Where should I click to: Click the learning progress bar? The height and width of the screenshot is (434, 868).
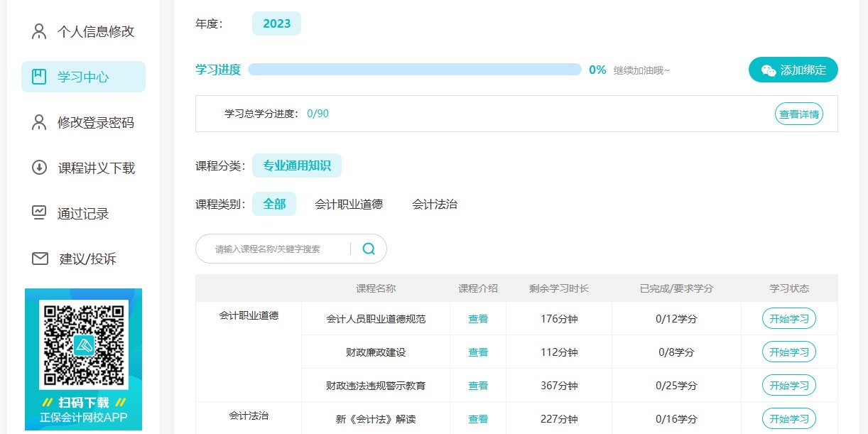[414, 70]
